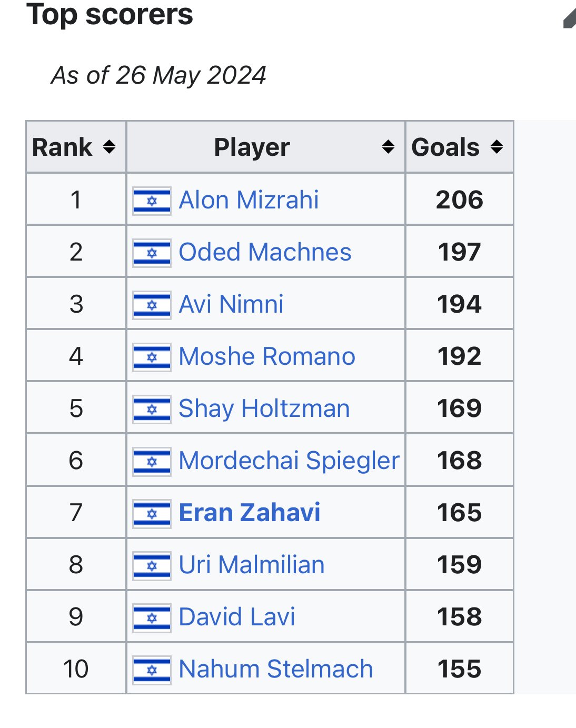
Task: Open Oded Machnes link
Action: (265, 252)
